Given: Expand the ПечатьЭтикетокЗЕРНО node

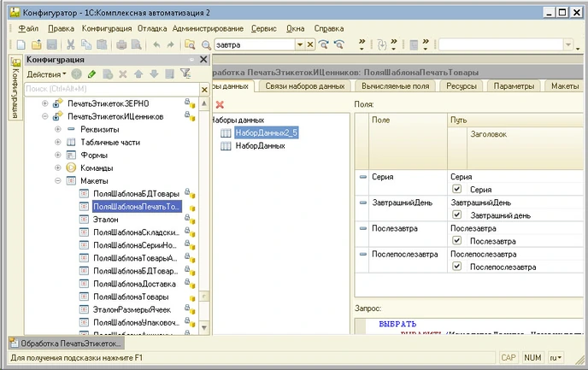Looking at the screenshot, I should coord(45,103).
